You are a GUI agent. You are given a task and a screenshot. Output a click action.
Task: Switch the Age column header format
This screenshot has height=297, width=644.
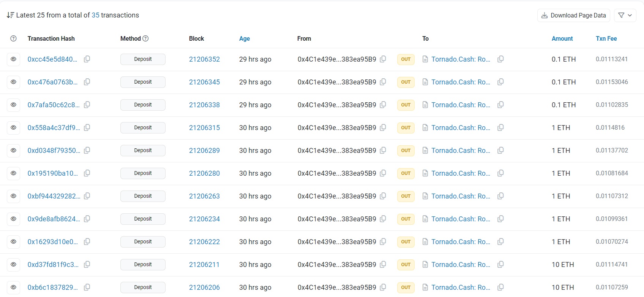click(x=245, y=38)
